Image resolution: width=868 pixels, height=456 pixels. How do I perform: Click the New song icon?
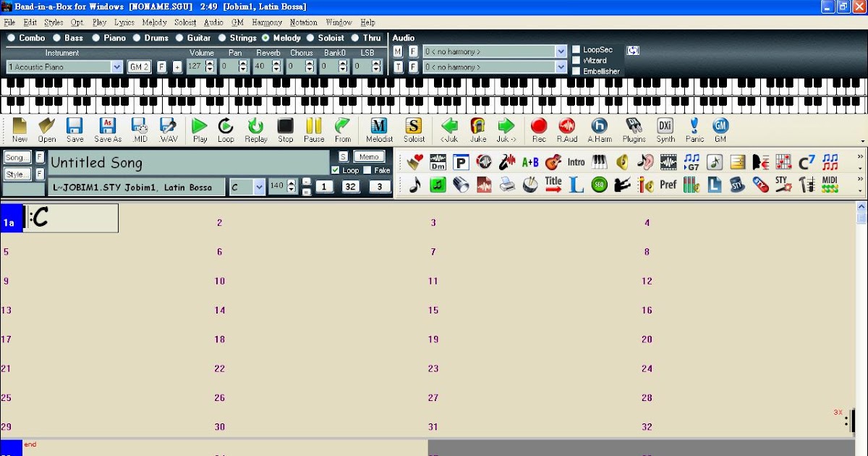pyautogui.click(x=20, y=130)
